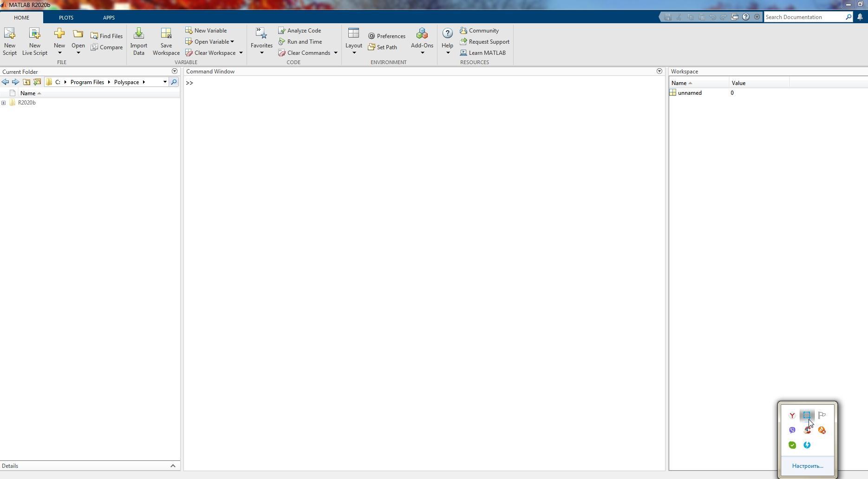This screenshot has width=868, height=479.
Task: Click Save Workspace icon
Action: pos(166,34)
